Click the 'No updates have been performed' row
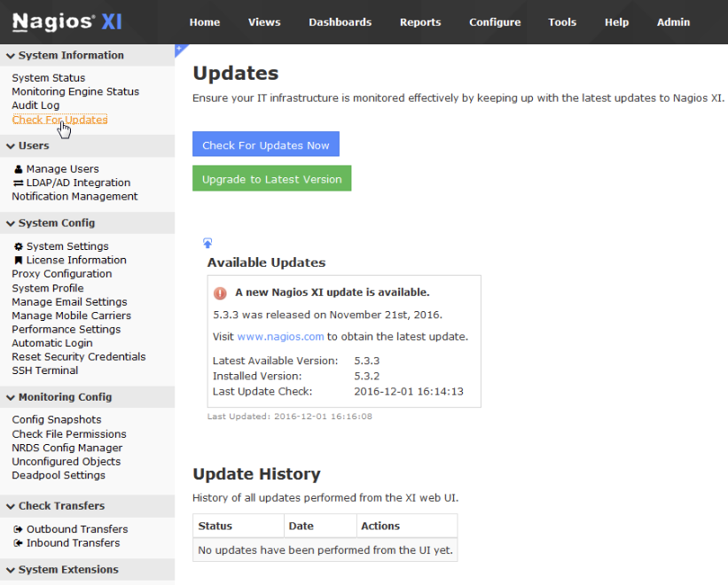Viewport: 728px width, 585px height. (x=325, y=550)
